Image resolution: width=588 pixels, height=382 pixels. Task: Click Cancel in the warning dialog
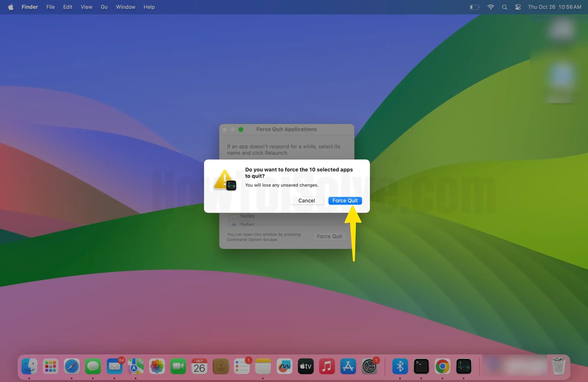[306, 200]
